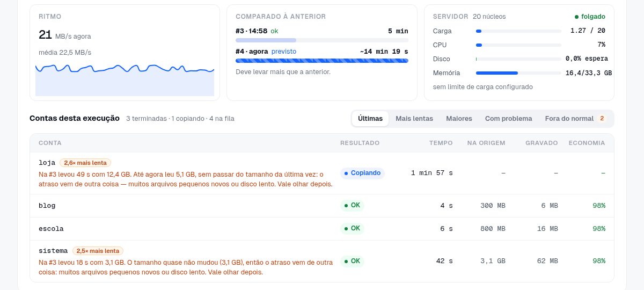Click the 62 MB written value for sistema

[x=547, y=261]
